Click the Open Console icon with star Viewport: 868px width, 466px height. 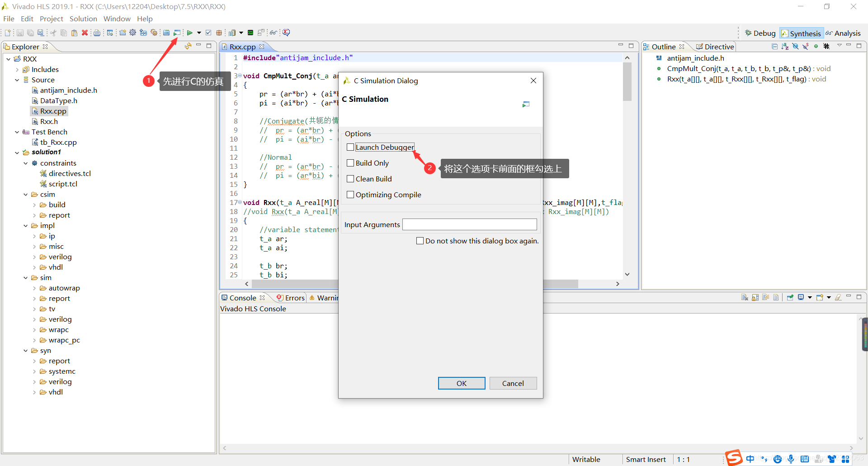tap(820, 297)
